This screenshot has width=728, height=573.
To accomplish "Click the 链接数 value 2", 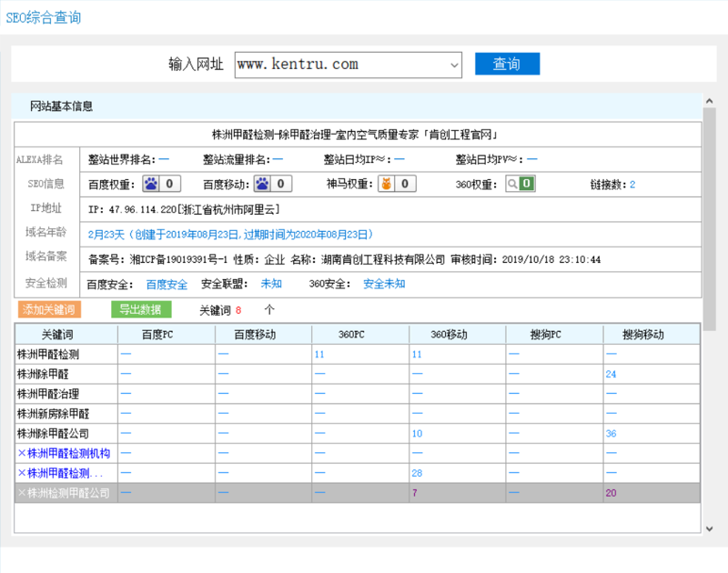I will (x=632, y=185).
